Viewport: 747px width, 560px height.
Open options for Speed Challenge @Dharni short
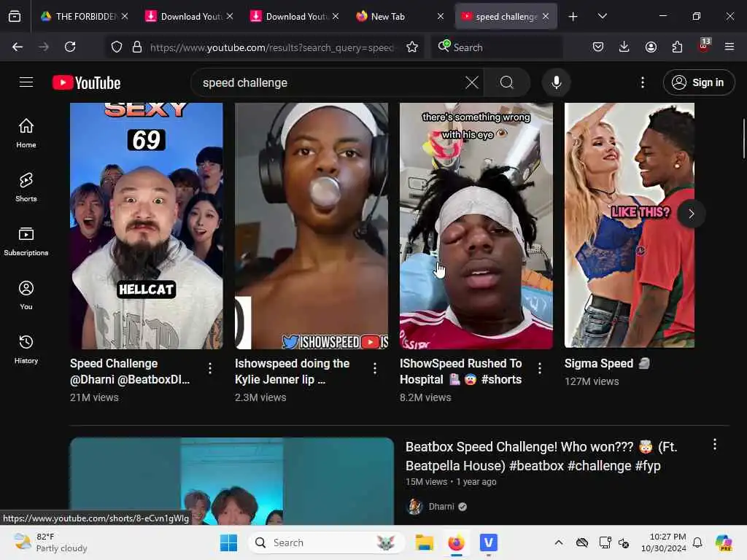210,368
